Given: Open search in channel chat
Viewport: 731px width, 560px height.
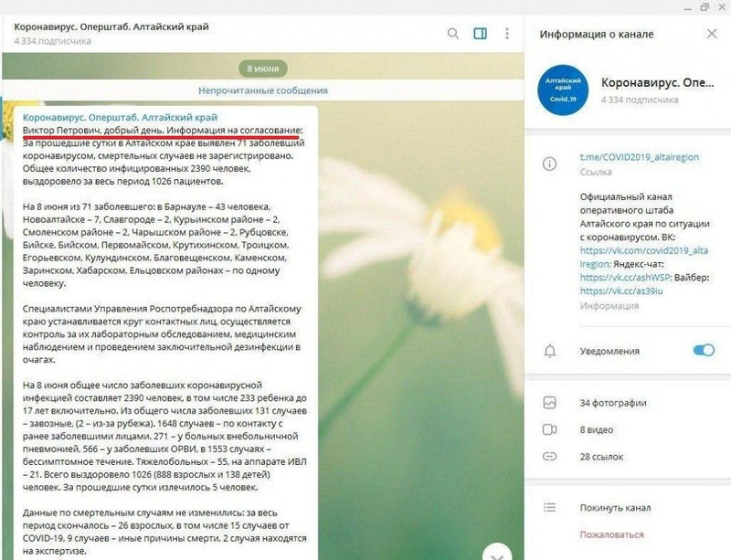Looking at the screenshot, I should click(452, 34).
